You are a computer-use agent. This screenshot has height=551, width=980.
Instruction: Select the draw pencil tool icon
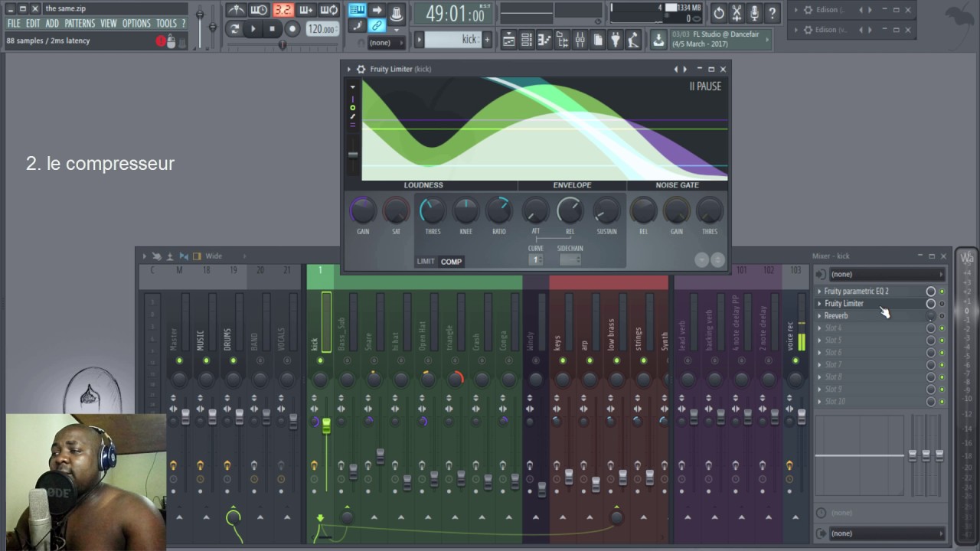click(357, 26)
